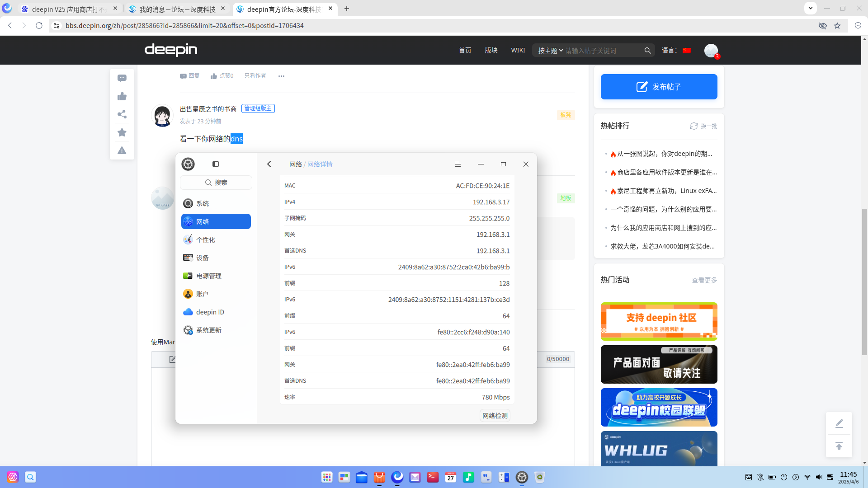Image resolution: width=868 pixels, height=488 pixels.
Task: Click the comment icon in left post sidebar
Action: point(122,78)
